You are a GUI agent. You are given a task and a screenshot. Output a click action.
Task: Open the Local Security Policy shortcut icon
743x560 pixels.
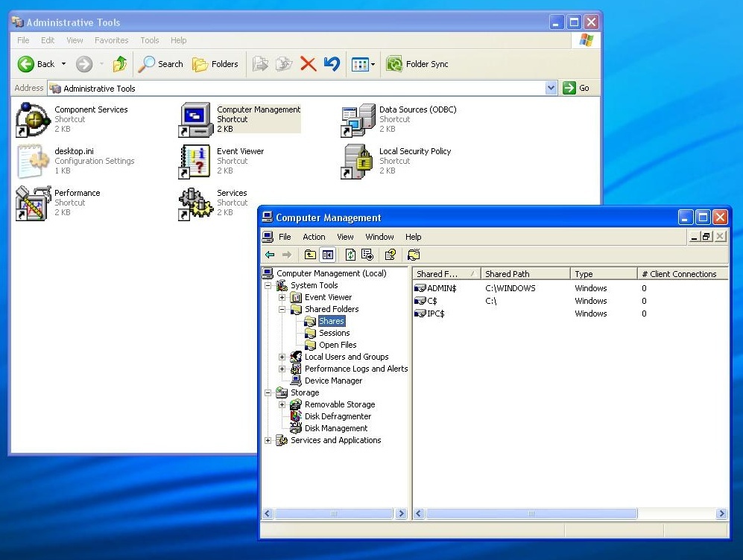358,161
